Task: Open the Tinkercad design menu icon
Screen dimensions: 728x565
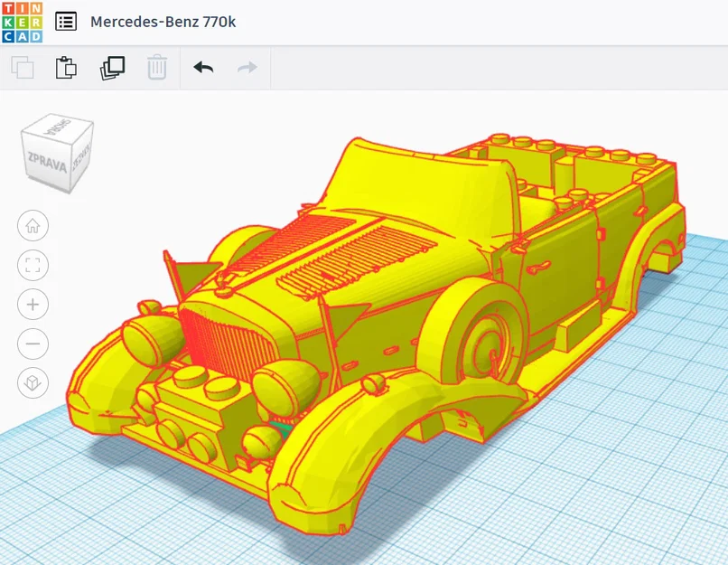Action: (x=65, y=21)
